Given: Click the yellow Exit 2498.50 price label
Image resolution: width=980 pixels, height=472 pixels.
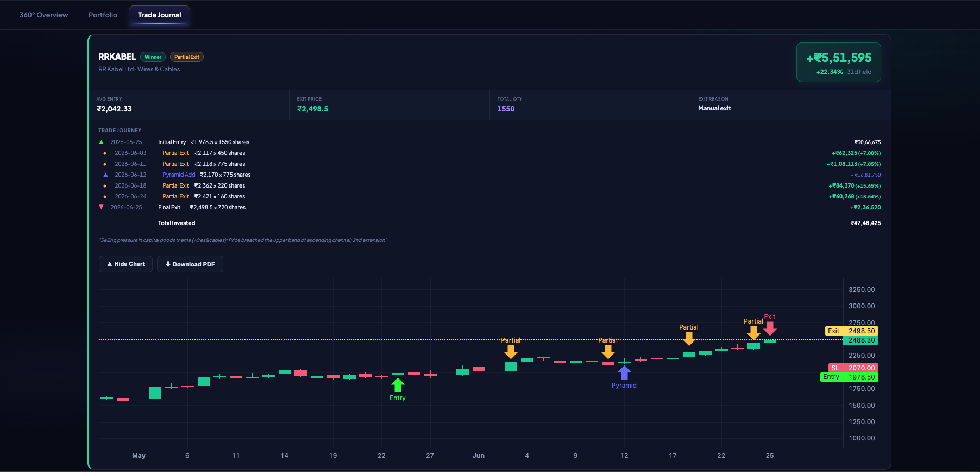Looking at the screenshot, I should (851, 331).
